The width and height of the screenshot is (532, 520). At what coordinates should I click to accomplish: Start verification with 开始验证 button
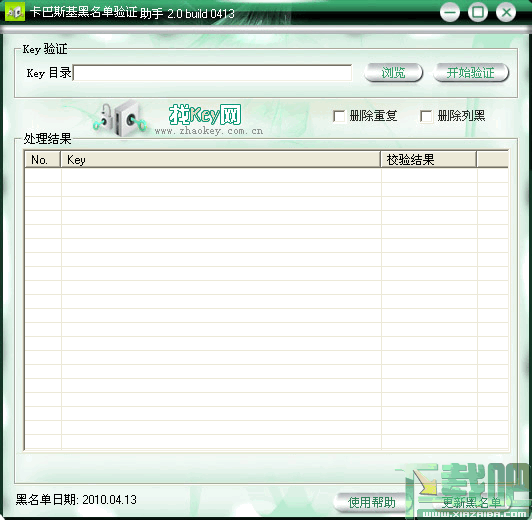pos(471,73)
